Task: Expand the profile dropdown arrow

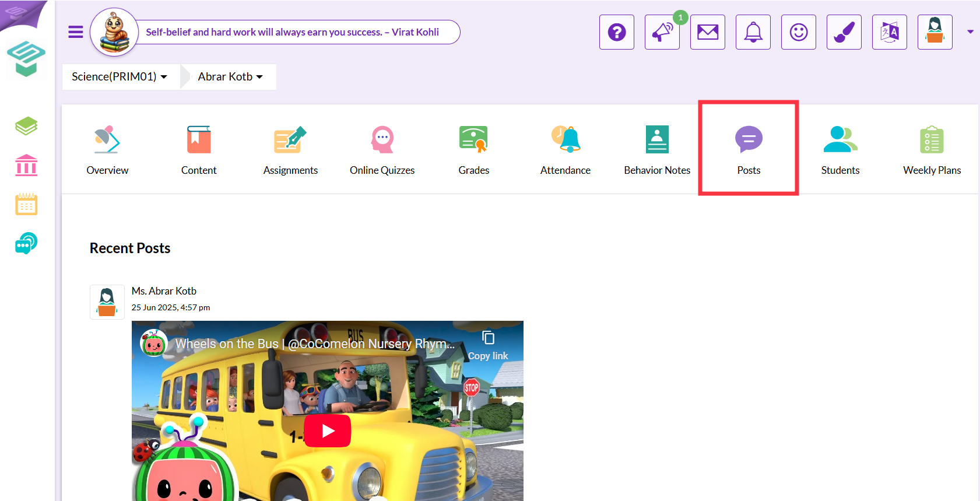Action: point(970,32)
